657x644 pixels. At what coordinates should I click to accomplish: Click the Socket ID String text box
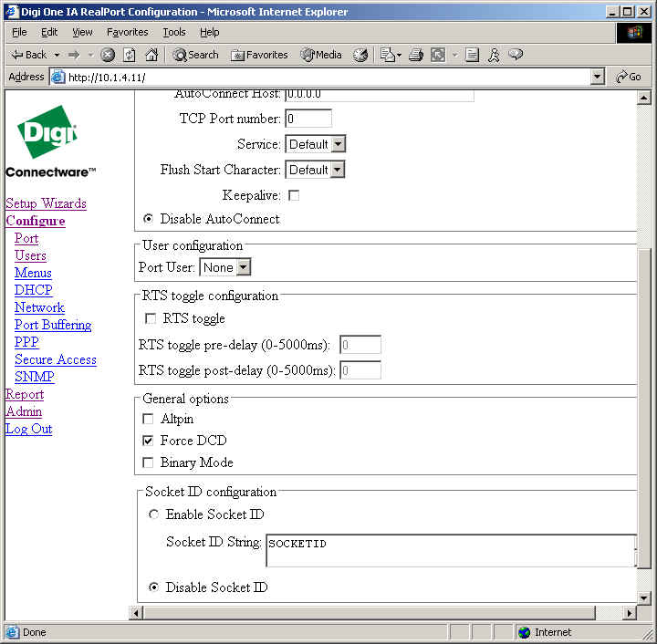pyautogui.click(x=449, y=551)
